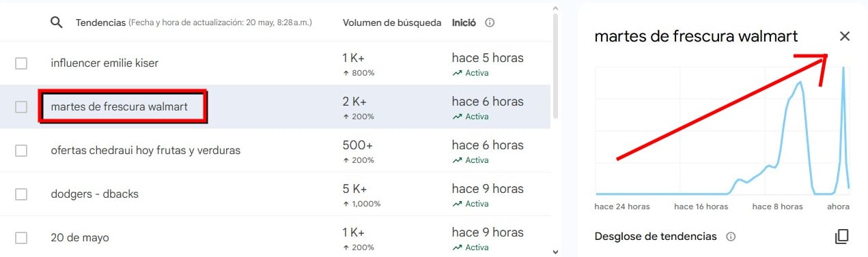Click the Inició column header
The height and width of the screenshot is (257, 868).
(x=464, y=22)
